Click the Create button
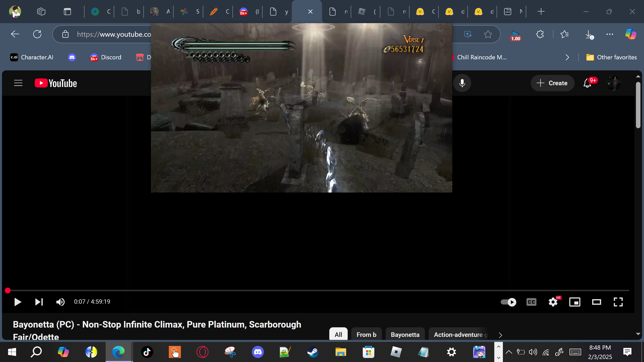The image size is (644, 362). 552,83
